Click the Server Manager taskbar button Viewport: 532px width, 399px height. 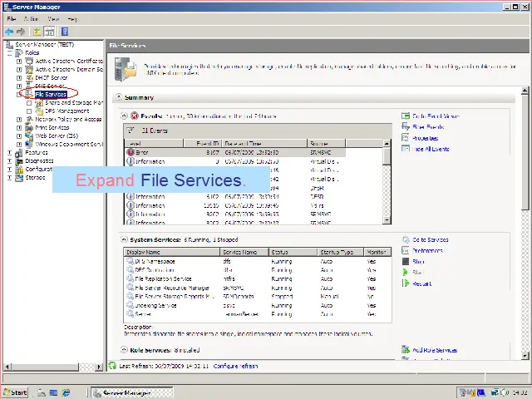(132, 393)
